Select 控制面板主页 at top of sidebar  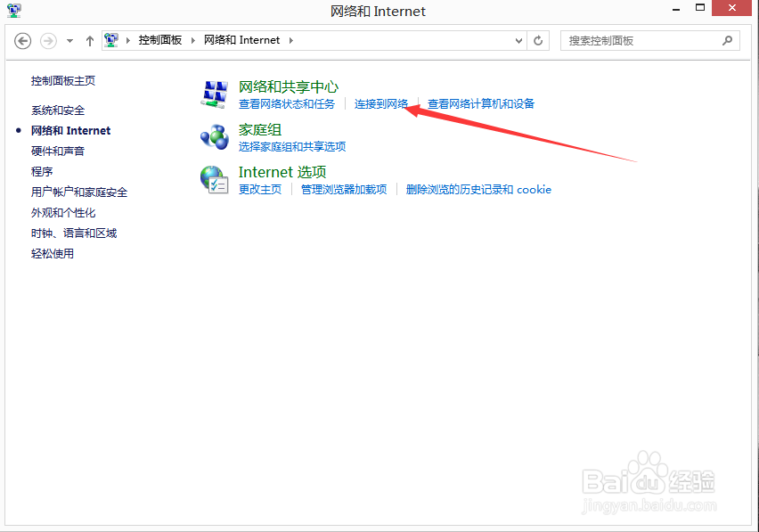point(62,79)
